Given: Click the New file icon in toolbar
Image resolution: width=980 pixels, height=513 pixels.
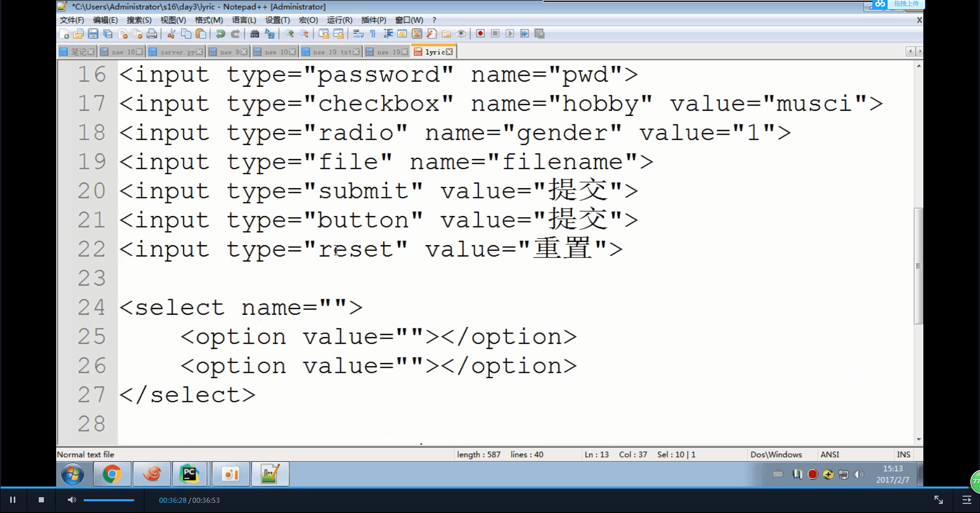Looking at the screenshot, I should click(x=64, y=34).
